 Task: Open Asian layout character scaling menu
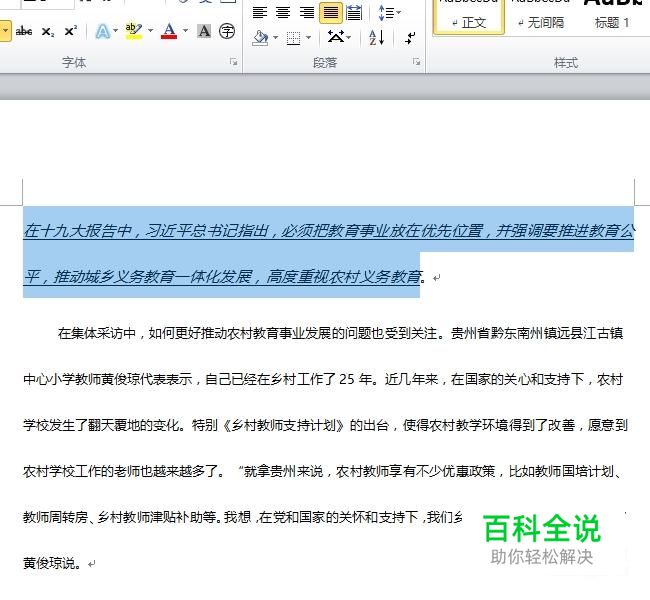click(x=339, y=38)
